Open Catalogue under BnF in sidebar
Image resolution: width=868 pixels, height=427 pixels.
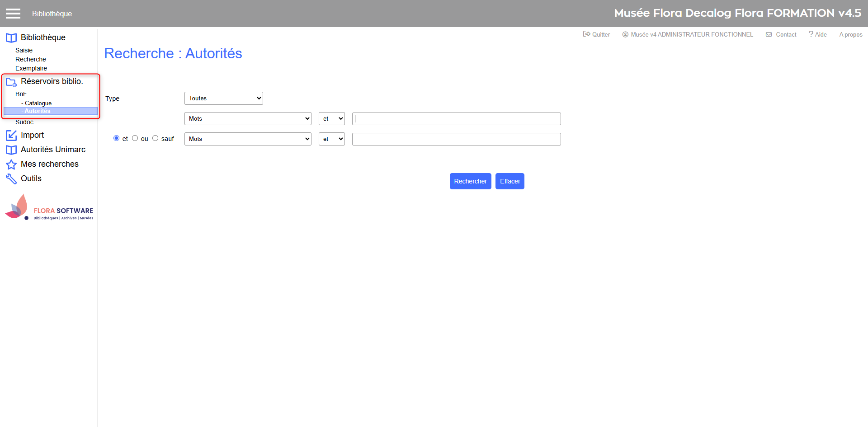point(38,103)
